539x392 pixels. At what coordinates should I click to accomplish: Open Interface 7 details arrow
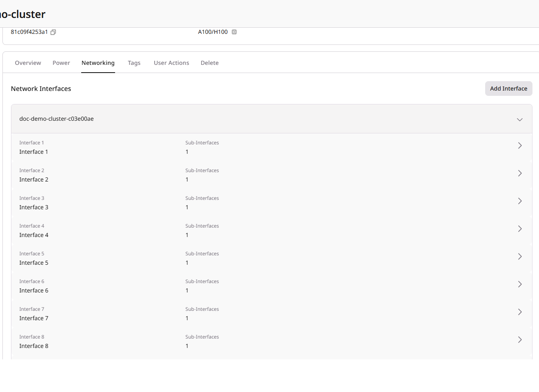click(520, 312)
